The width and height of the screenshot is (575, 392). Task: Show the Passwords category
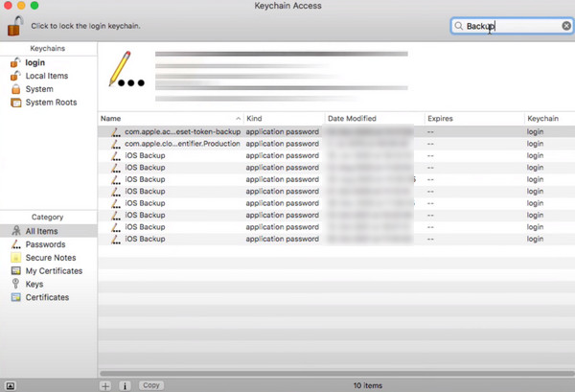click(x=45, y=244)
